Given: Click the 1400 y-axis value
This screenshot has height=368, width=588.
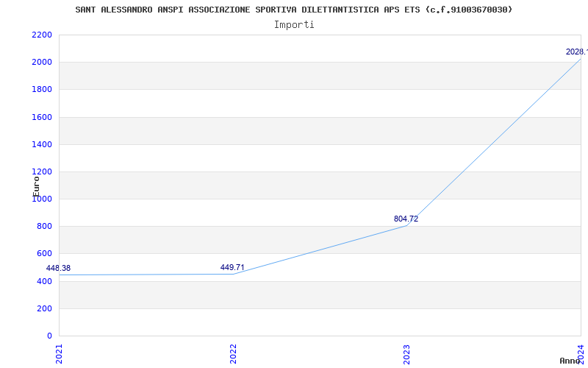Looking at the screenshot, I should pos(42,144).
